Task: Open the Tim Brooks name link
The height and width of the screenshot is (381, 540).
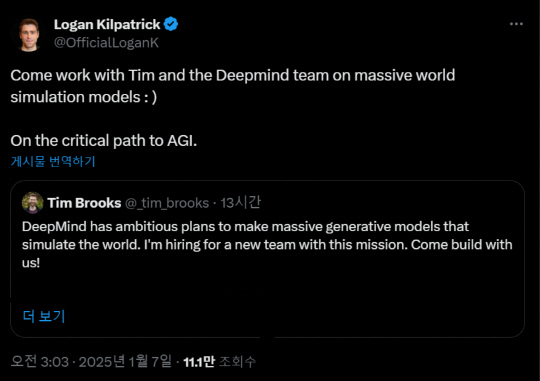Action: (84, 203)
